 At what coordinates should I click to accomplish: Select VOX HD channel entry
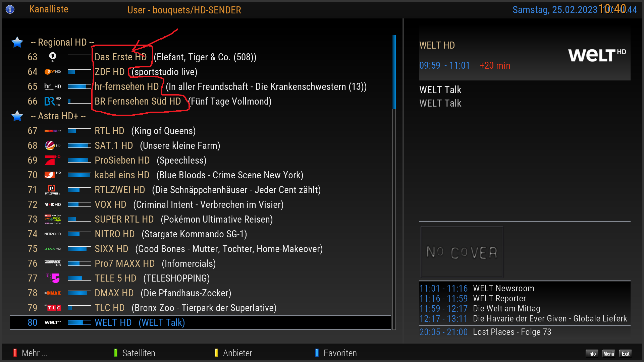[110, 204]
